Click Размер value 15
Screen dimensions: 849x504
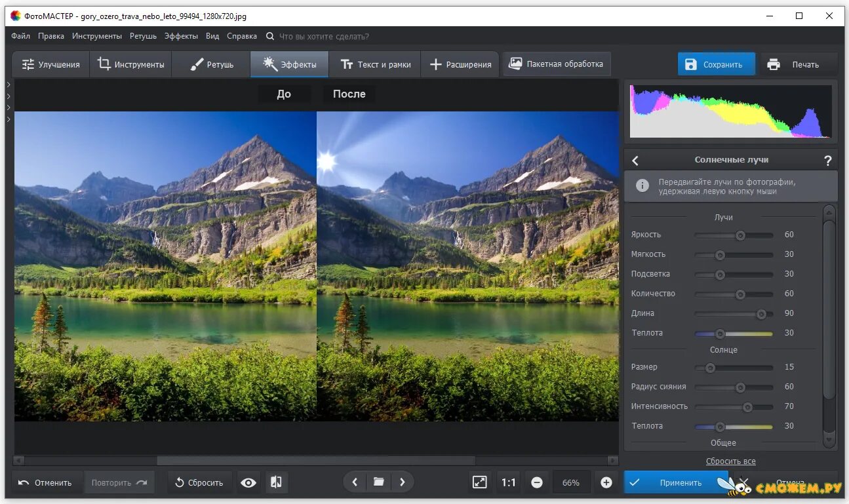click(789, 367)
